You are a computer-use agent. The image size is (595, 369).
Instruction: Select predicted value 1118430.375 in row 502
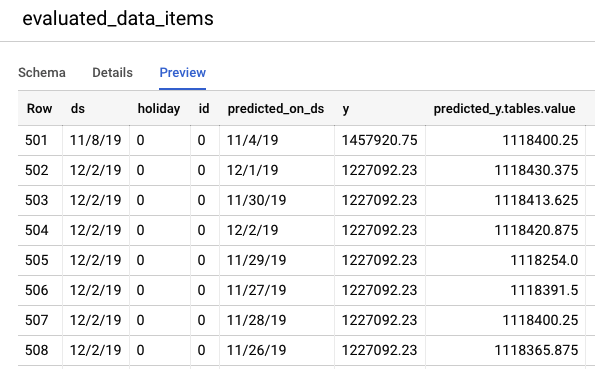click(x=536, y=170)
